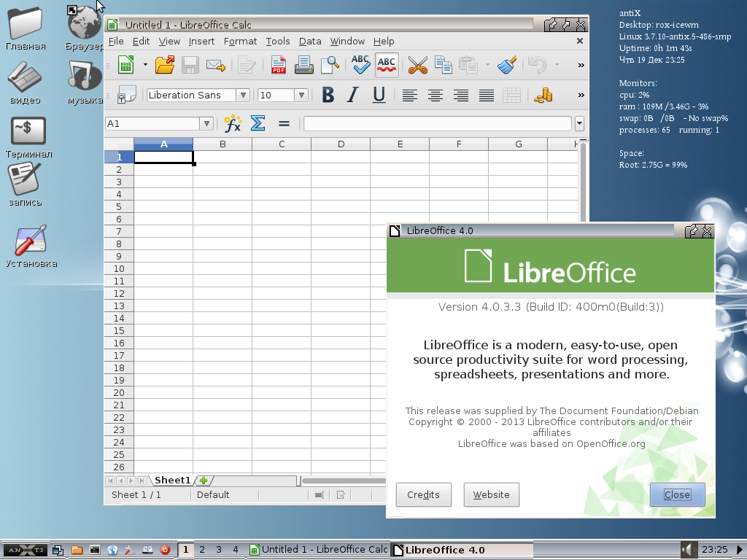Export directly as PDF icon
The image size is (747, 560).
278,65
